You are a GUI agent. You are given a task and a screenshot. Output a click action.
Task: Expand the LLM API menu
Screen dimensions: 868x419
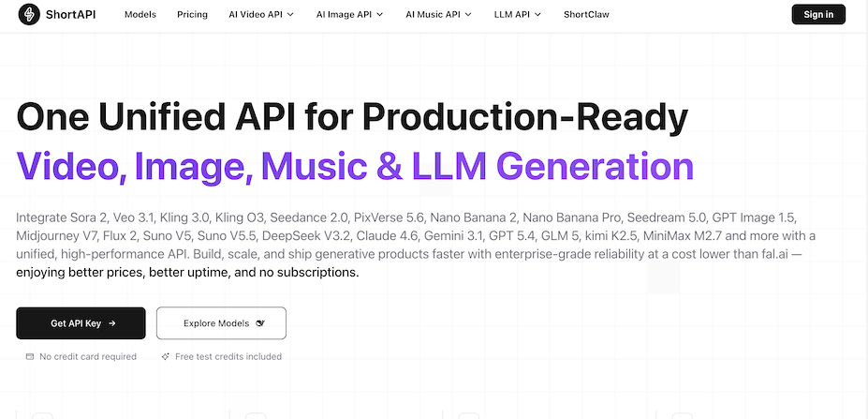click(x=518, y=15)
